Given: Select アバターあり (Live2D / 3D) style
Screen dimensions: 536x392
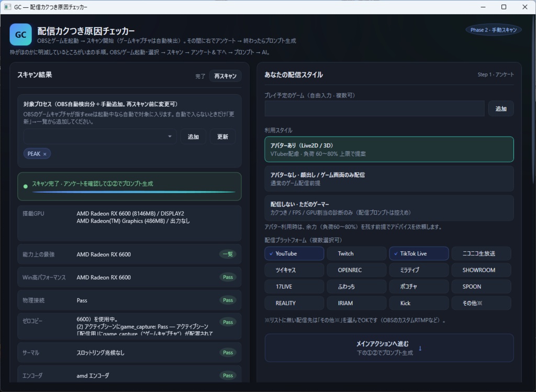Looking at the screenshot, I should coord(389,149).
